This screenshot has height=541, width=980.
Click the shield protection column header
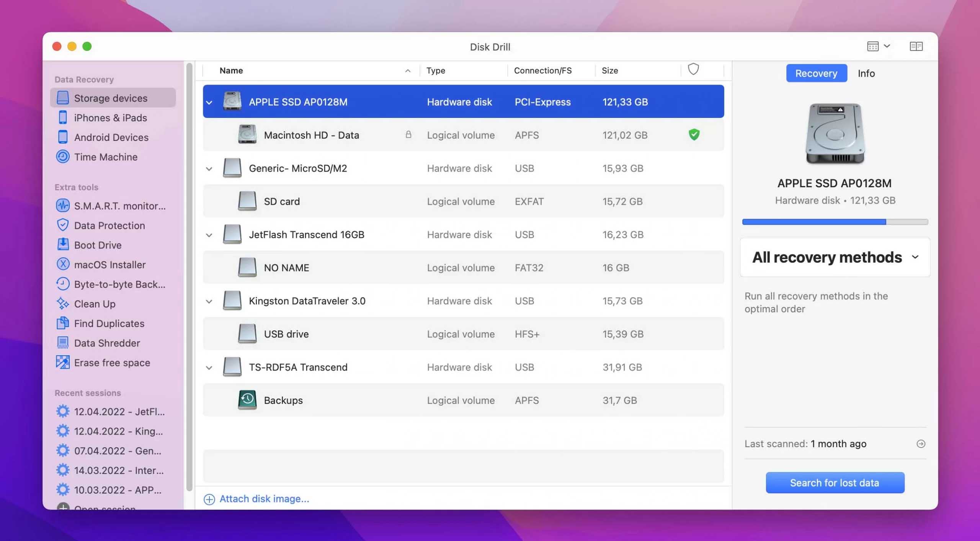(693, 70)
